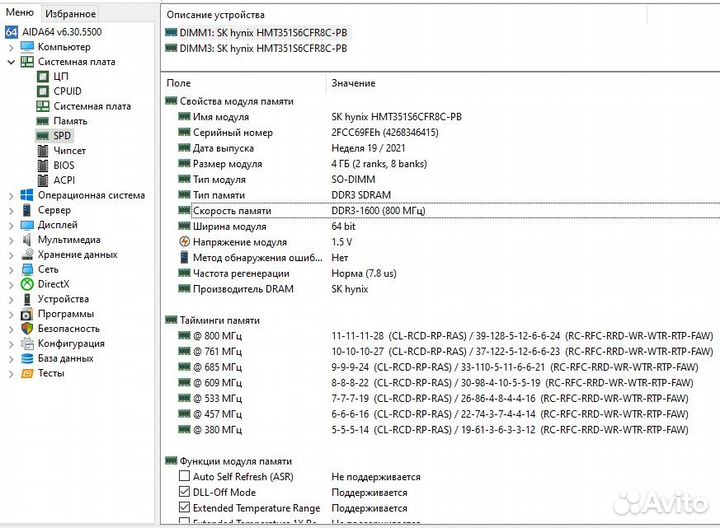Expand the Операционная система node
The width and height of the screenshot is (720, 528).
tap(12, 195)
